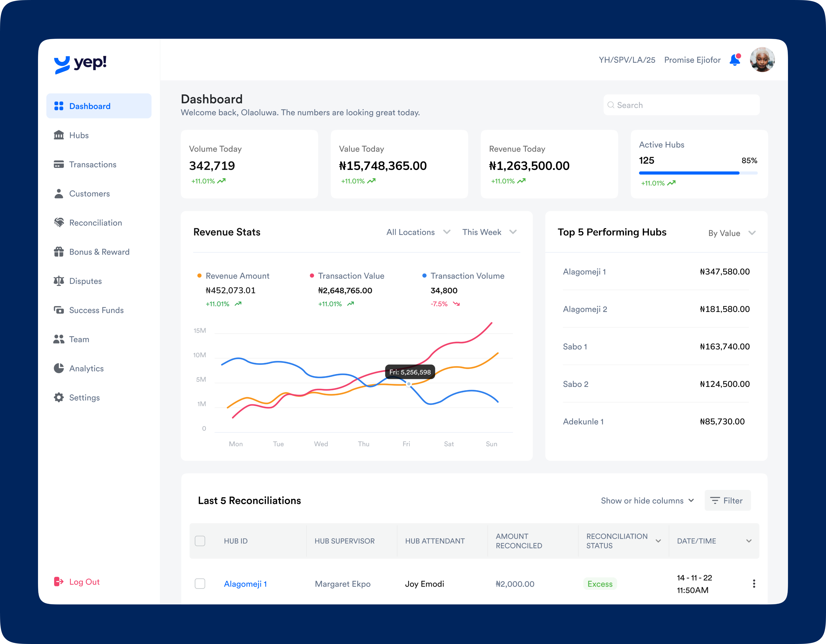
Task: Open Success Funds from the sidebar
Action: coord(96,310)
